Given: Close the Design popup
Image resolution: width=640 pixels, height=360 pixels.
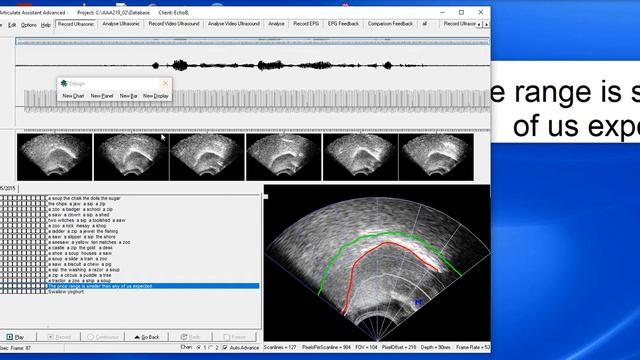Looking at the screenshot, I should click(165, 83).
